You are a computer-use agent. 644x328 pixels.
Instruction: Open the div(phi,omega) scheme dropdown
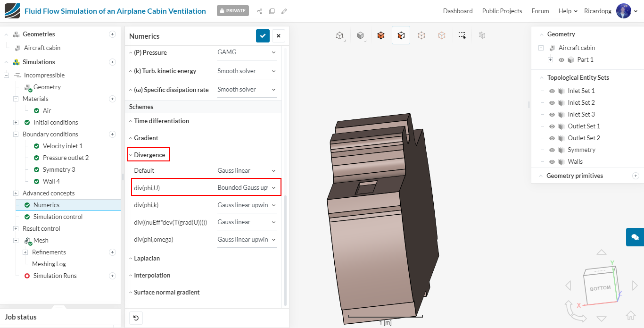(x=247, y=239)
